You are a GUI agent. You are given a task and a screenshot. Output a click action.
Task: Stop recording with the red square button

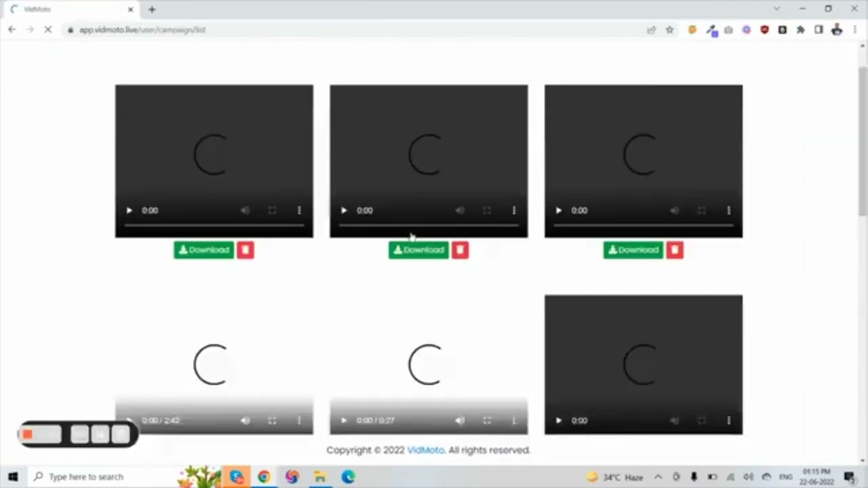[28, 434]
